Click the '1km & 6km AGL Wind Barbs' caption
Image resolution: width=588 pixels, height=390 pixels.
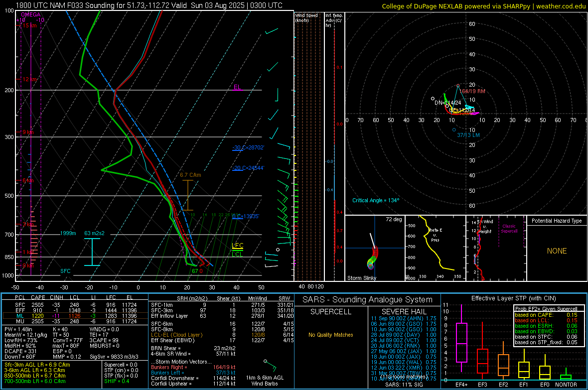(x=265, y=381)
